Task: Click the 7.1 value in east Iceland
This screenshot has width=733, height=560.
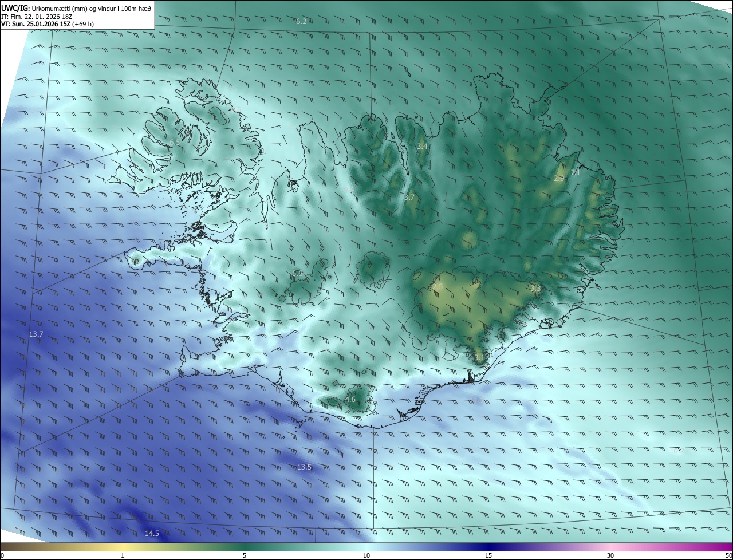Action: (x=576, y=172)
